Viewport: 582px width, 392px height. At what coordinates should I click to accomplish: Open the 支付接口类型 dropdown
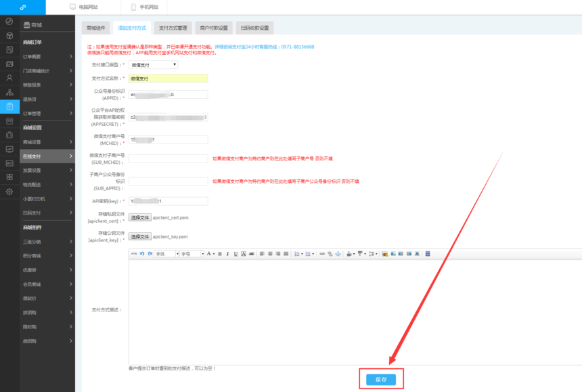pyautogui.click(x=154, y=64)
